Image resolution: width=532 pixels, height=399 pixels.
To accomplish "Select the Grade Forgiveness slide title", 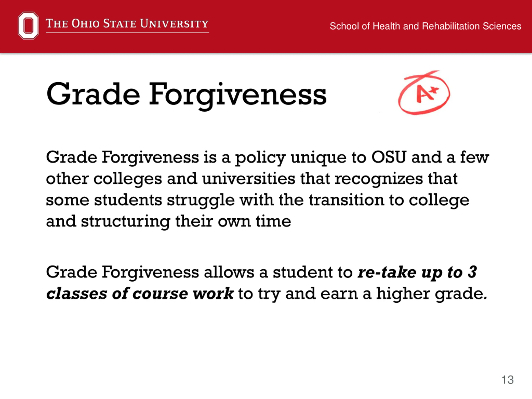I will tap(186, 95).
